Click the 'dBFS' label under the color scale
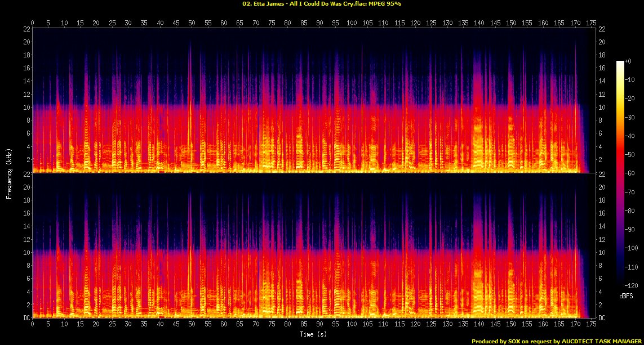644x345 pixels. click(626, 296)
